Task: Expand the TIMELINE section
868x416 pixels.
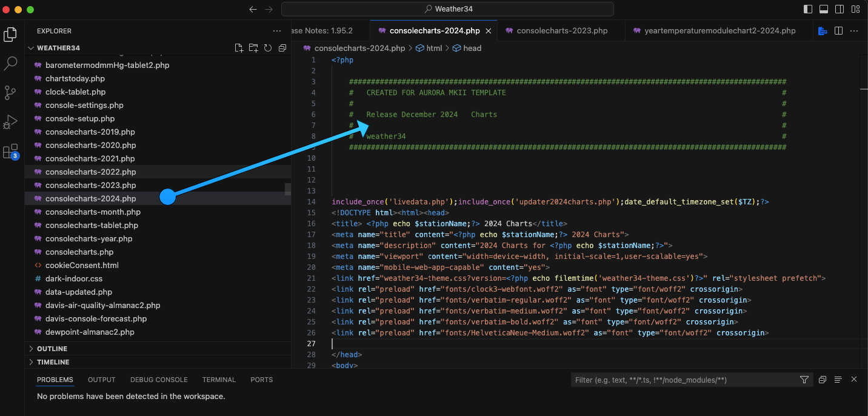Action: tap(158, 362)
